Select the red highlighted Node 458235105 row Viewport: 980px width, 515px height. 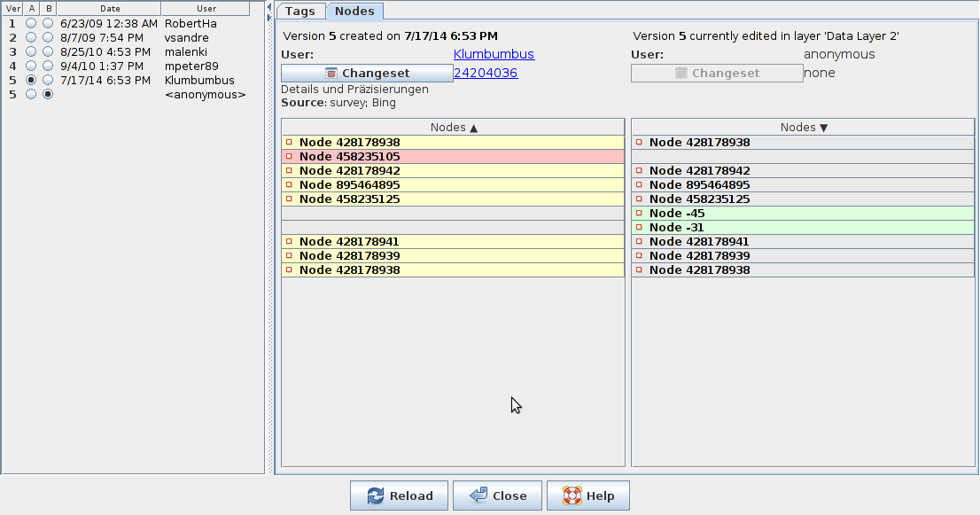click(x=453, y=157)
